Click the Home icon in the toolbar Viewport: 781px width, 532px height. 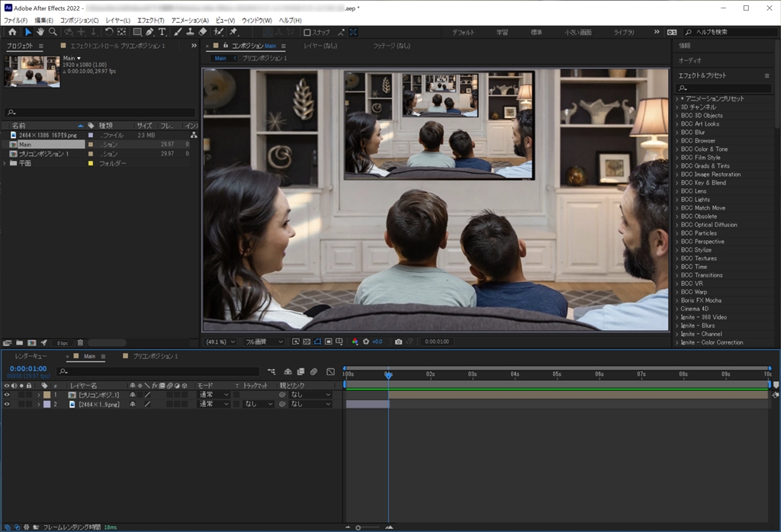12,32
